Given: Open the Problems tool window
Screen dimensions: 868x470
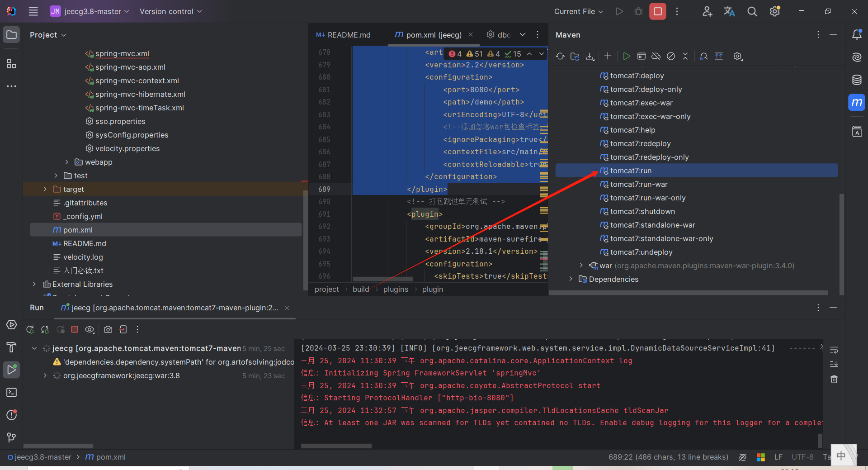Looking at the screenshot, I should (x=11, y=415).
